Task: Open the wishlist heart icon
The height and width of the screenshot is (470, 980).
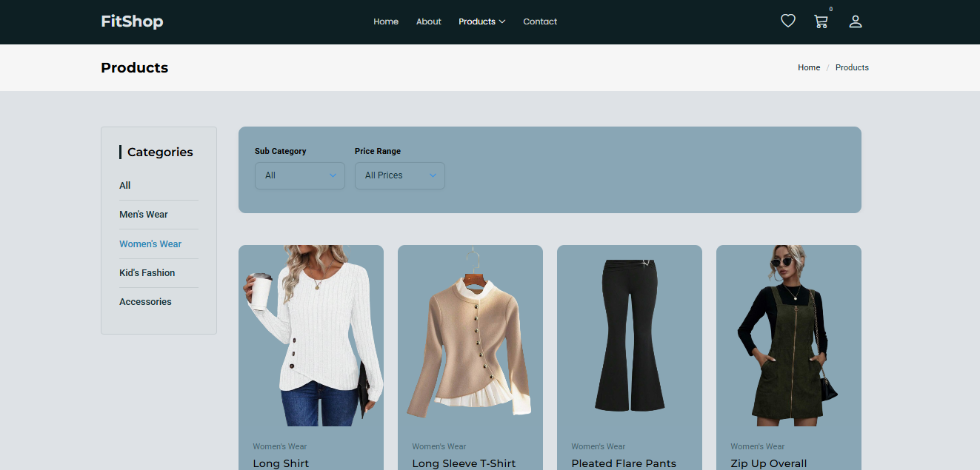Action: [x=788, y=21]
